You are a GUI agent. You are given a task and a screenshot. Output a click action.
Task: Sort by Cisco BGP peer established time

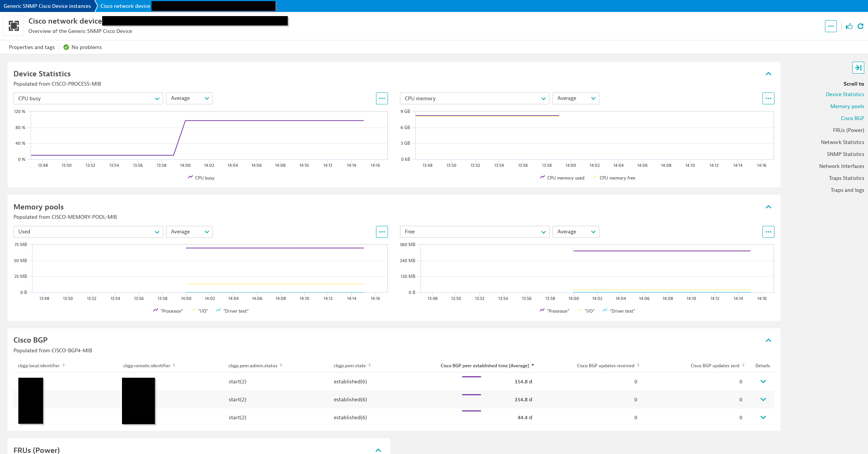[487, 365]
